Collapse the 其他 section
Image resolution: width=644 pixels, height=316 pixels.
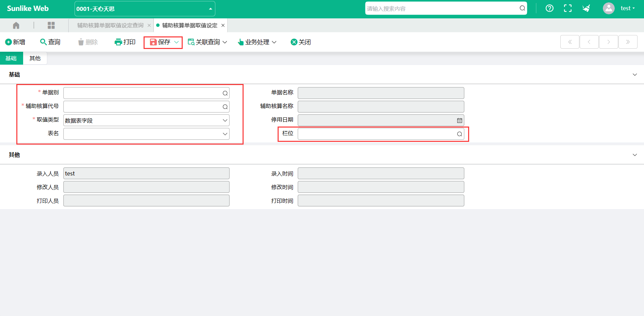634,155
